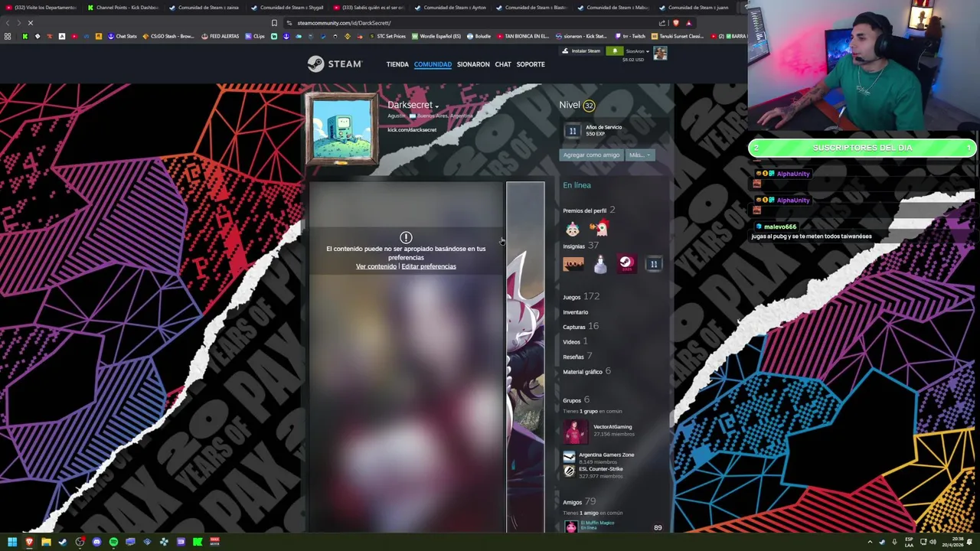Click the user avatar in Steam header

pos(660,54)
